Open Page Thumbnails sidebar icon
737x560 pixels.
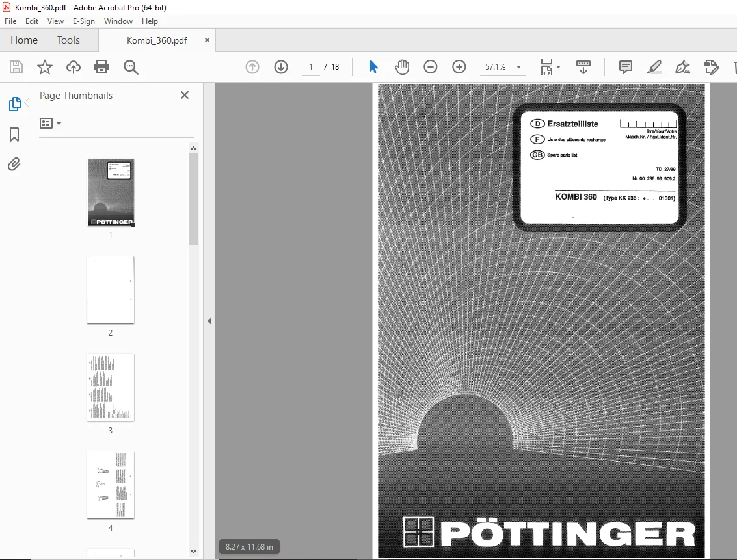[x=14, y=104]
